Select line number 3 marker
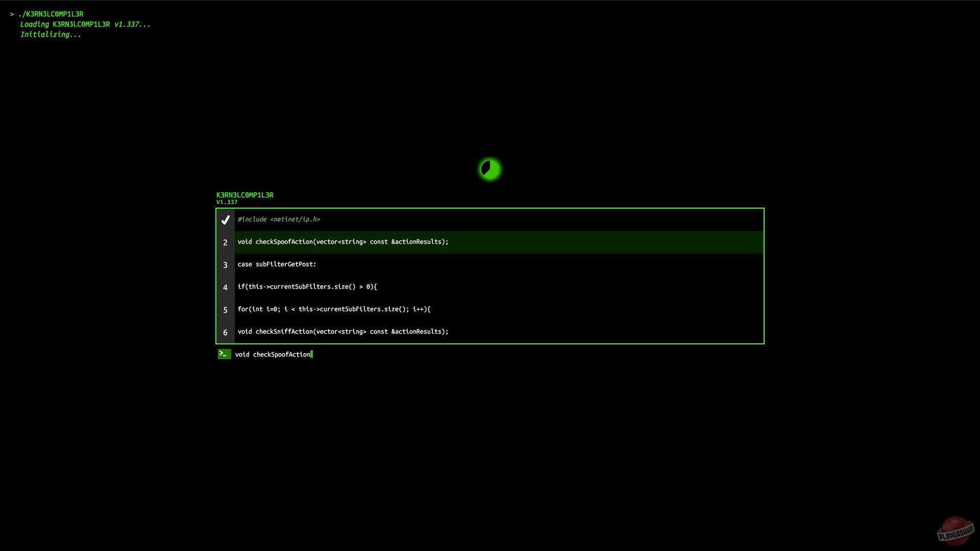 (225, 265)
